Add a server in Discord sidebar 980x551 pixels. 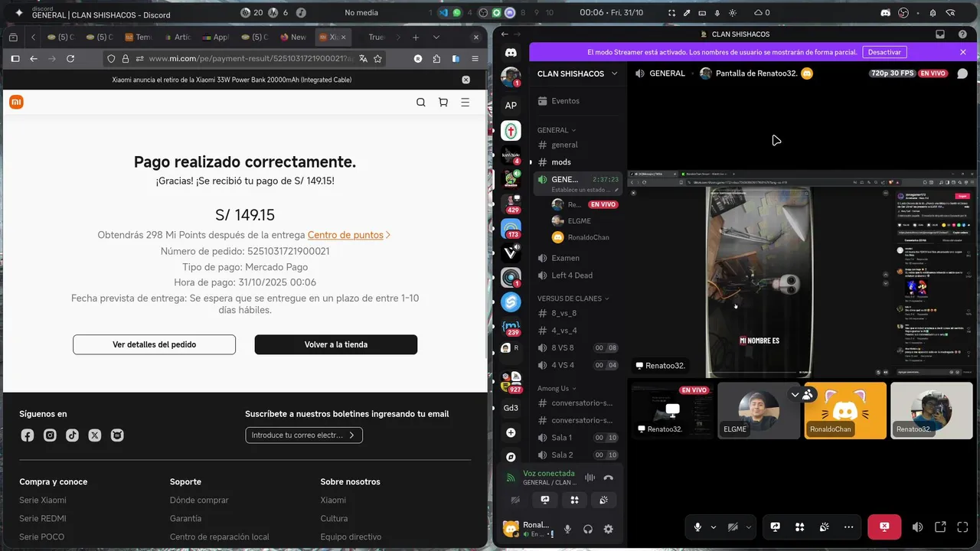511,432
